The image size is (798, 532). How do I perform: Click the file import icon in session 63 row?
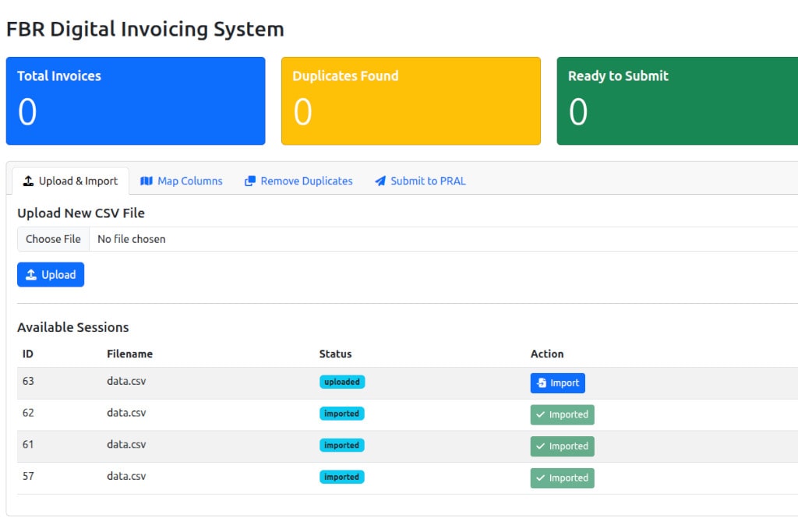[542, 383]
